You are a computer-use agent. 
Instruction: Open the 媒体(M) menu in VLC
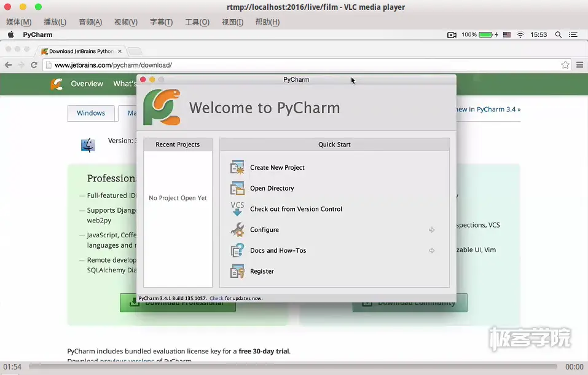click(19, 22)
